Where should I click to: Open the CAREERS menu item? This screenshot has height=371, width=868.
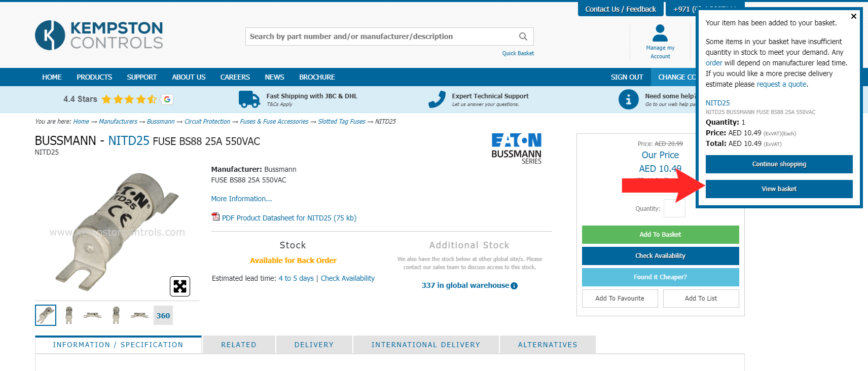point(235,77)
